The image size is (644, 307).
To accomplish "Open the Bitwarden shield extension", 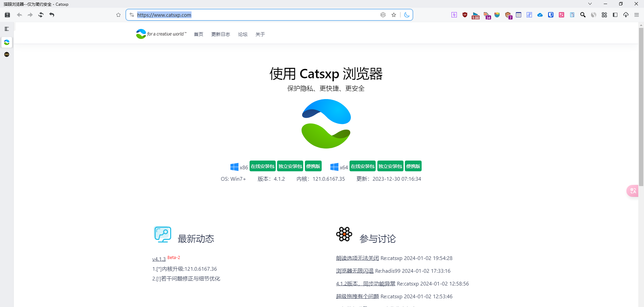I will tap(551, 15).
